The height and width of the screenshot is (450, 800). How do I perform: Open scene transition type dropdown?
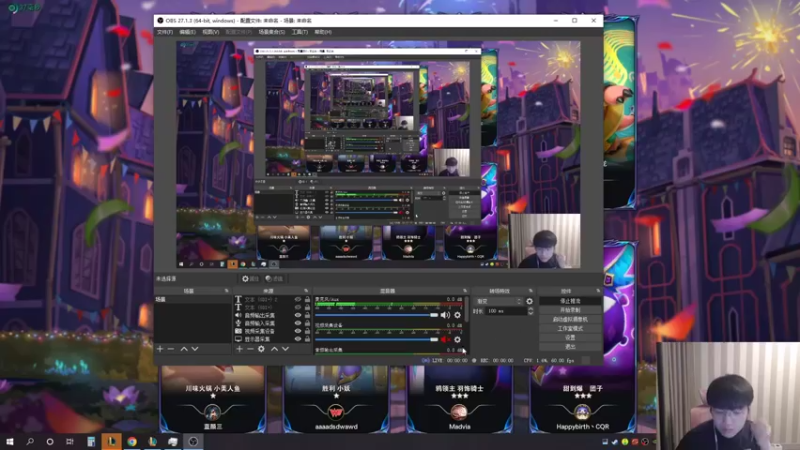(498, 302)
